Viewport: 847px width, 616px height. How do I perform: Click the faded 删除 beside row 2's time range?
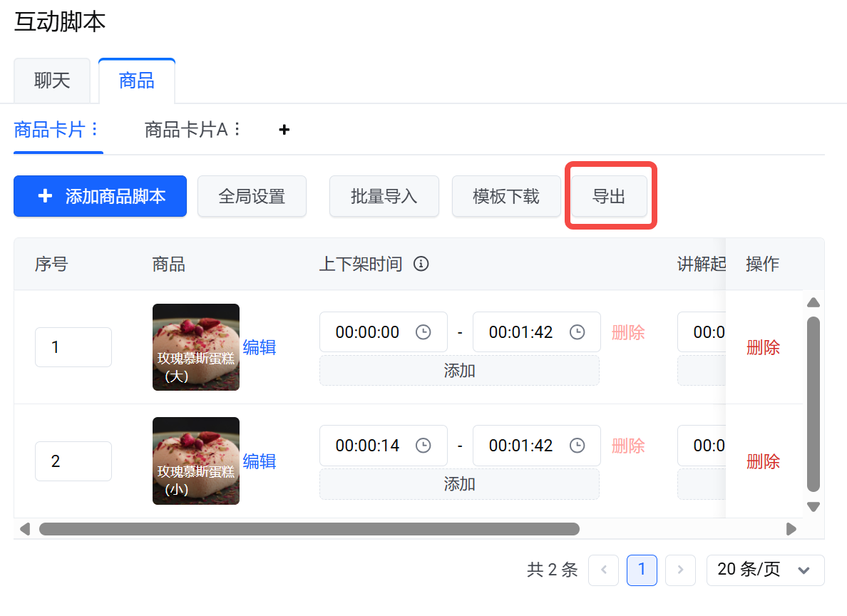pos(628,446)
